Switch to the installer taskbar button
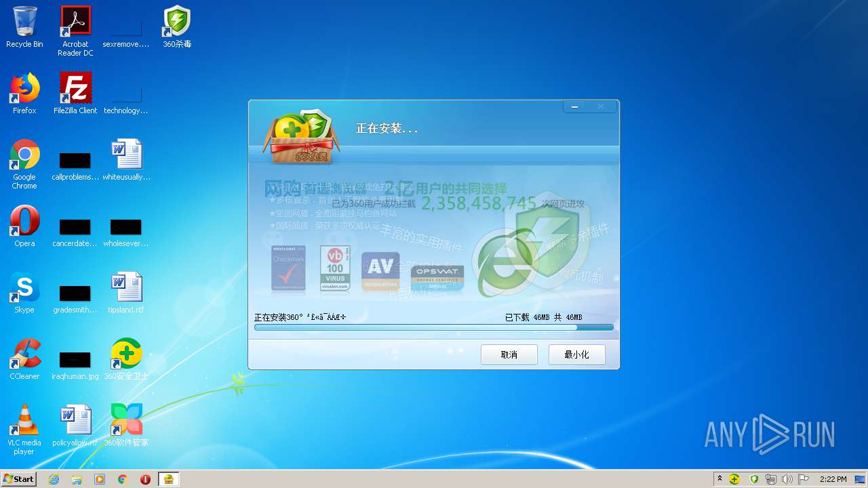Image resolution: width=868 pixels, height=488 pixels. point(169,479)
